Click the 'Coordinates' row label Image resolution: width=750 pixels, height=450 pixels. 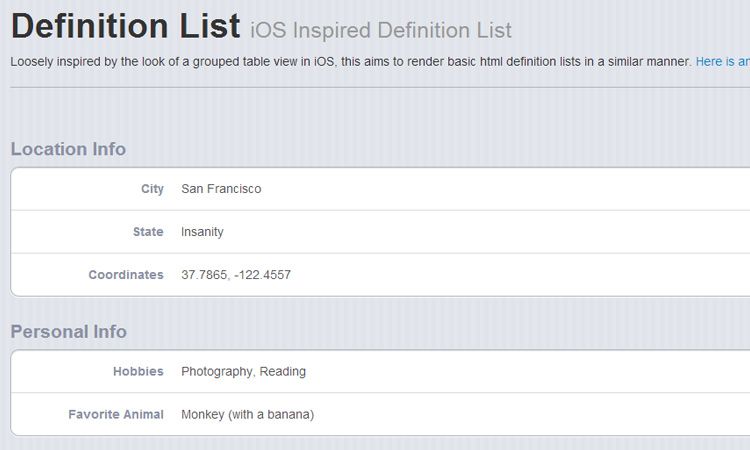click(x=126, y=275)
